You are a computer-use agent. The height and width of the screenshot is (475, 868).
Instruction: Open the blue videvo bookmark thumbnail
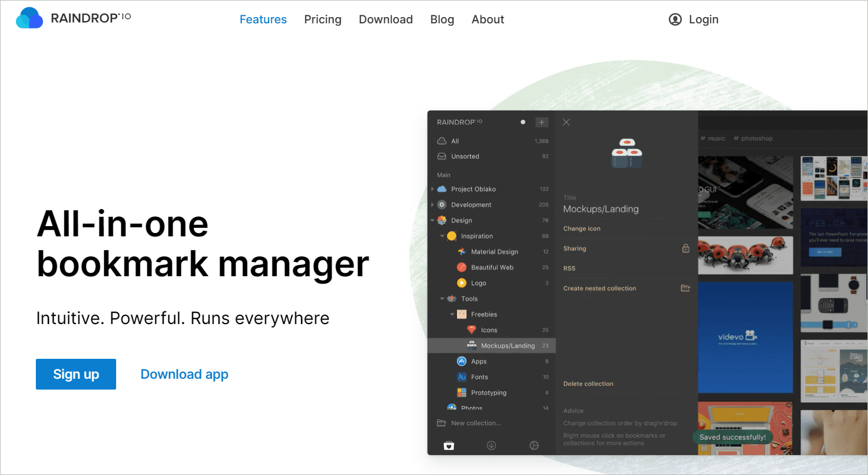[746, 337]
